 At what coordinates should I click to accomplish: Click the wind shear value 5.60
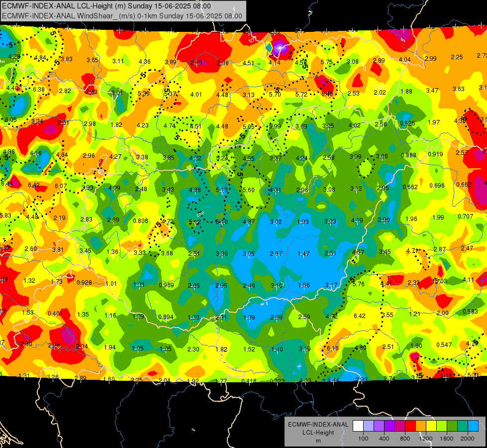(x=248, y=190)
